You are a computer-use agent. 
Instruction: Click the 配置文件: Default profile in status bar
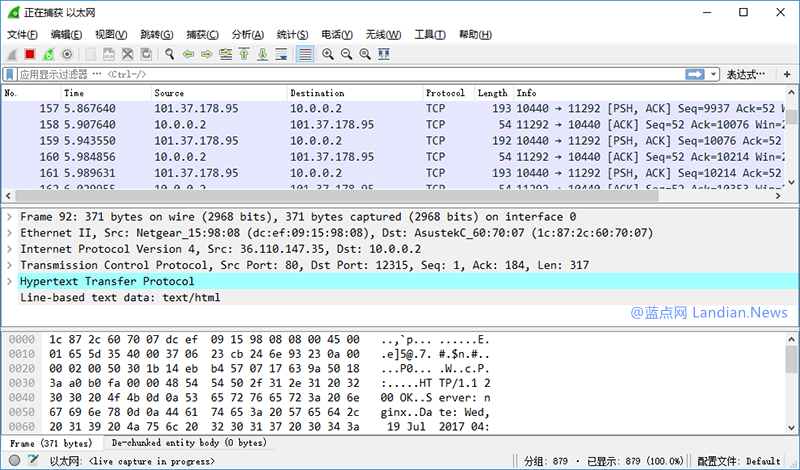coord(739,461)
